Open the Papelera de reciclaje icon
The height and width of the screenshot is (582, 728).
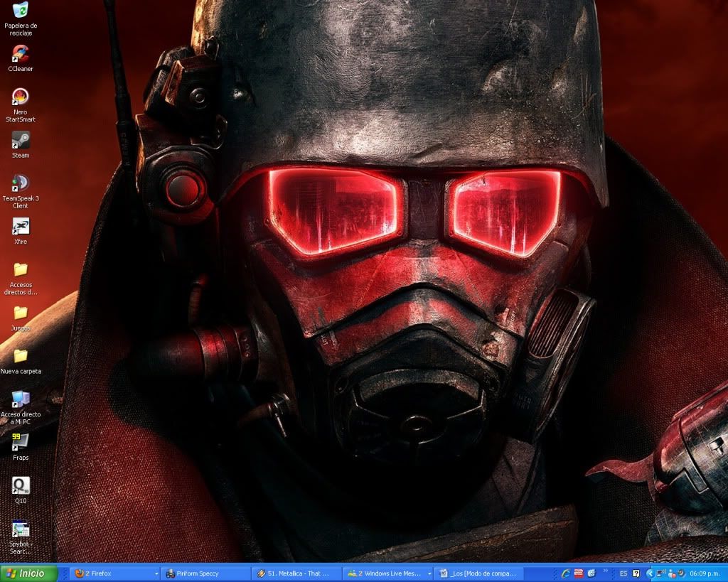pyautogui.click(x=21, y=11)
